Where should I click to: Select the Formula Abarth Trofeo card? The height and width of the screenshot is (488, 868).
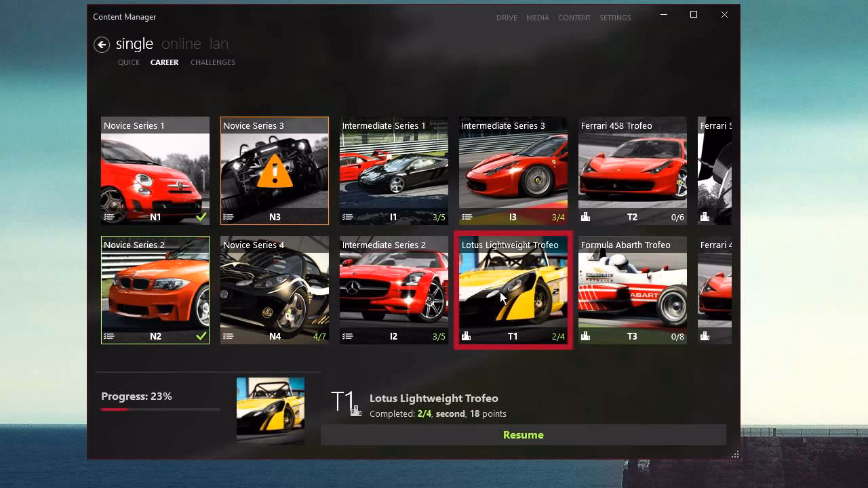[633, 290]
